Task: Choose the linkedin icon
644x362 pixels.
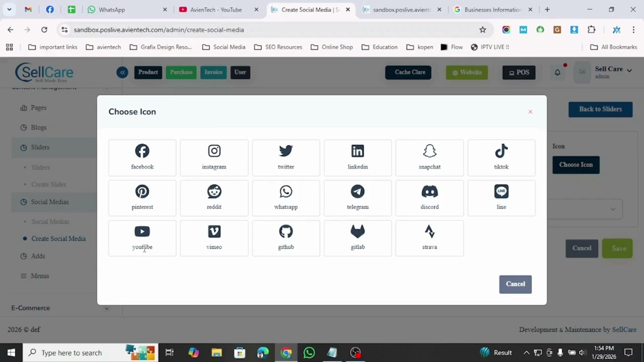Action: point(358,158)
